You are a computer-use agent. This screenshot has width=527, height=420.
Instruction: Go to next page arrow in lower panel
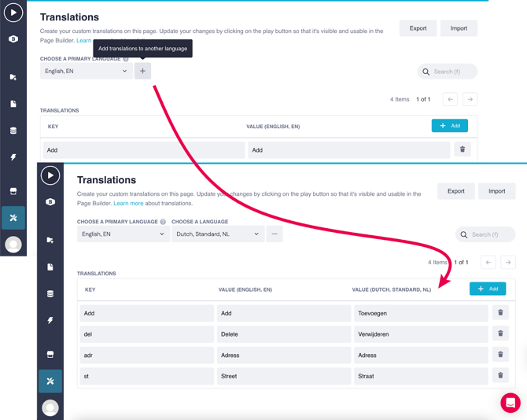(508, 262)
